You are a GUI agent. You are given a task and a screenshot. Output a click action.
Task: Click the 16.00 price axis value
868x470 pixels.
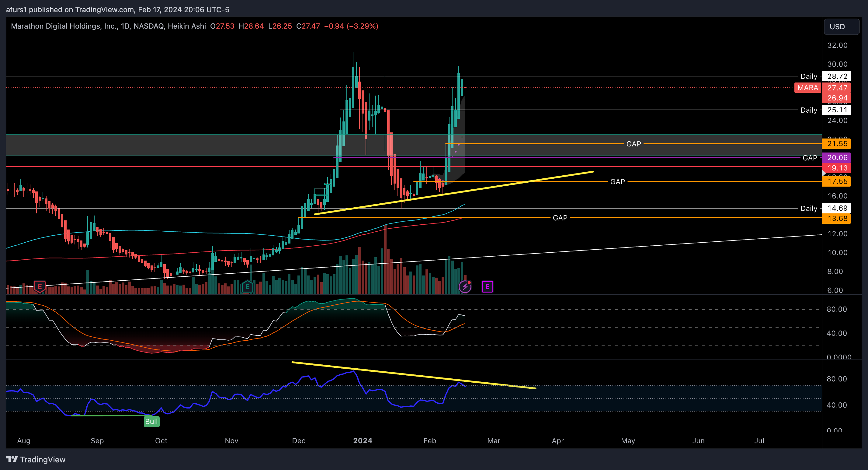coord(837,196)
